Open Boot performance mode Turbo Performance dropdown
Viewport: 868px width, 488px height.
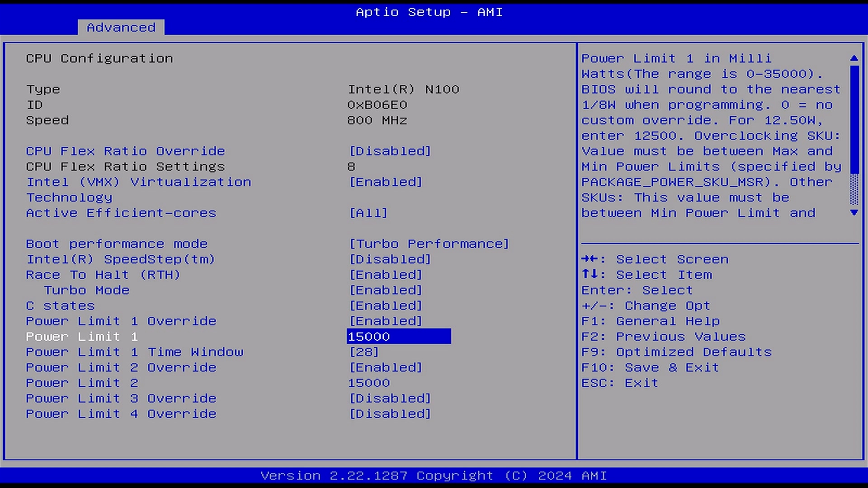pos(429,244)
